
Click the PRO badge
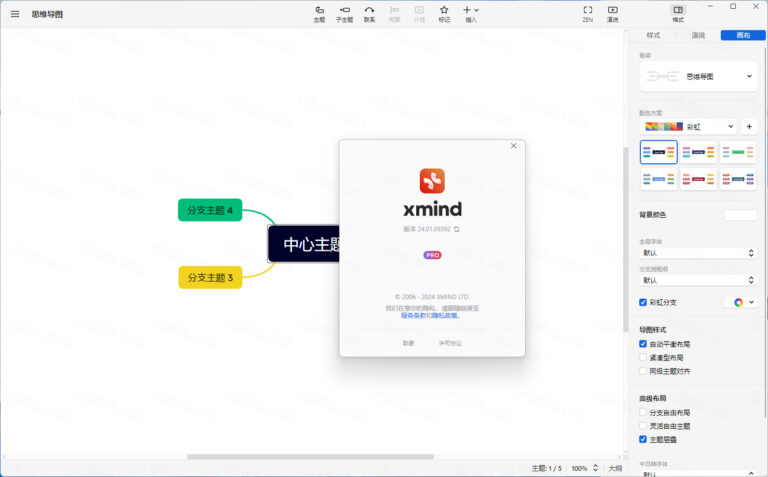click(x=432, y=255)
